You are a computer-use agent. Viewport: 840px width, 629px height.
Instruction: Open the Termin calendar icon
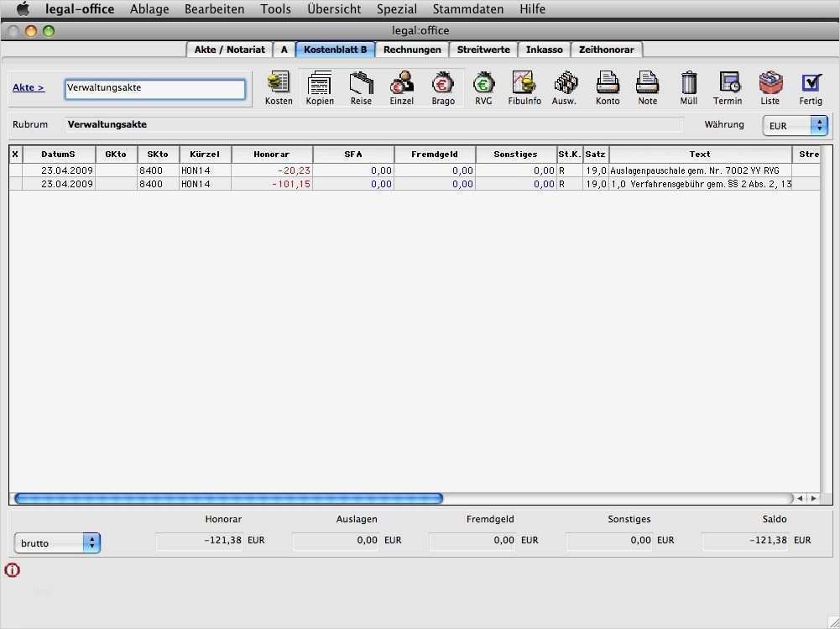[x=728, y=88]
